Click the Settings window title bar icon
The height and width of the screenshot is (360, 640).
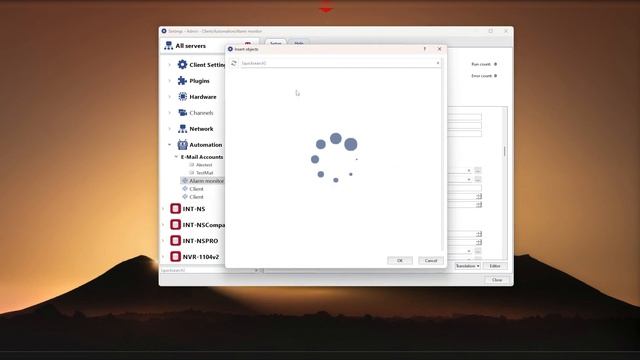pyautogui.click(x=164, y=31)
